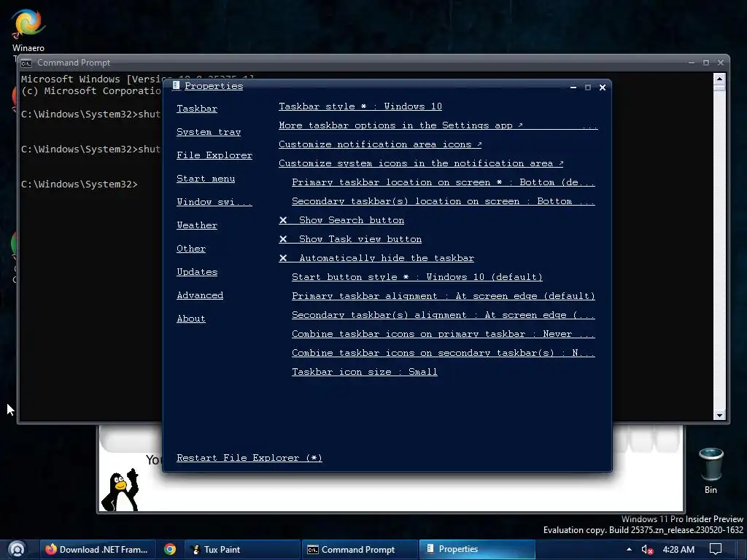Image resolution: width=747 pixels, height=560 pixels.
Task: Change Combine icons on secondary taskbar(s)
Action: [x=443, y=353]
